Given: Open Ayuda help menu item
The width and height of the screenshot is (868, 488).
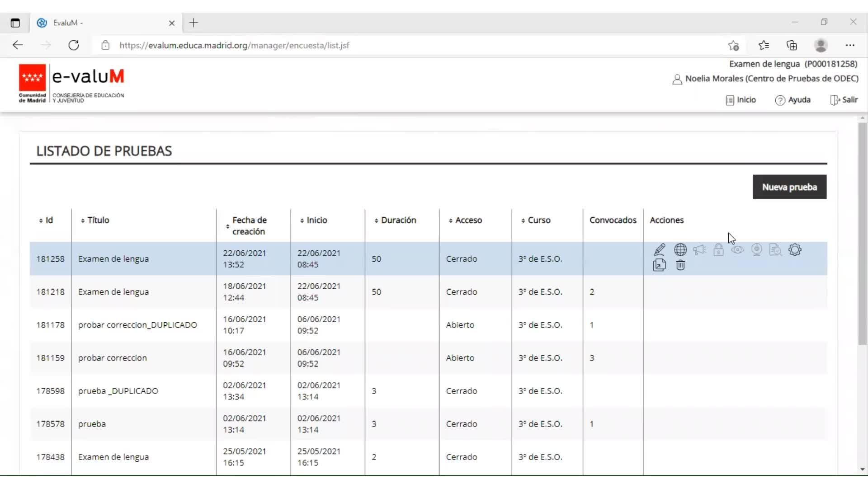Looking at the screenshot, I should click(x=793, y=100).
